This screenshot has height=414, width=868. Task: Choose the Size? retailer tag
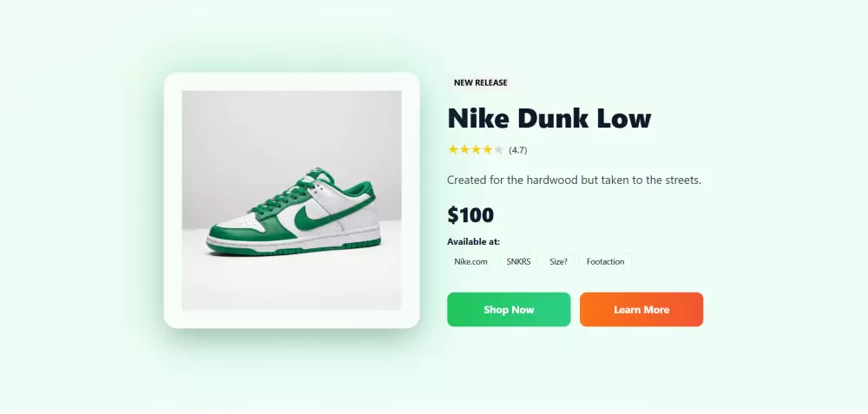[x=558, y=261]
